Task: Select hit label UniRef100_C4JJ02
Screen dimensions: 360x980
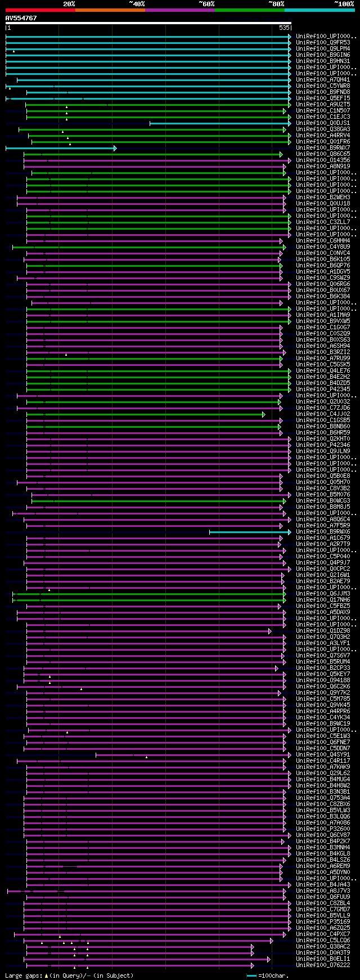Action: [323, 414]
